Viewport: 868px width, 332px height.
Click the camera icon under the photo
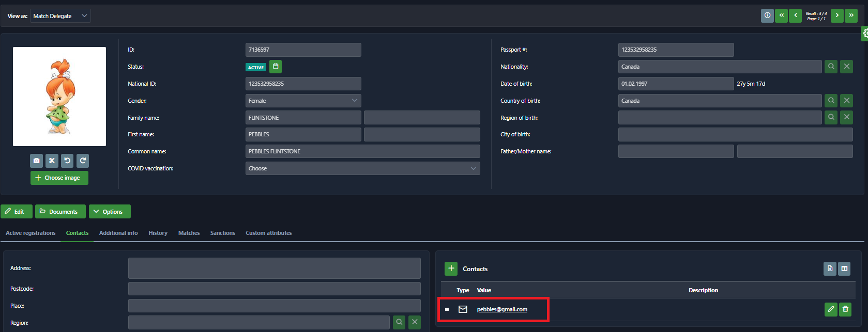[x=36, y=161]
